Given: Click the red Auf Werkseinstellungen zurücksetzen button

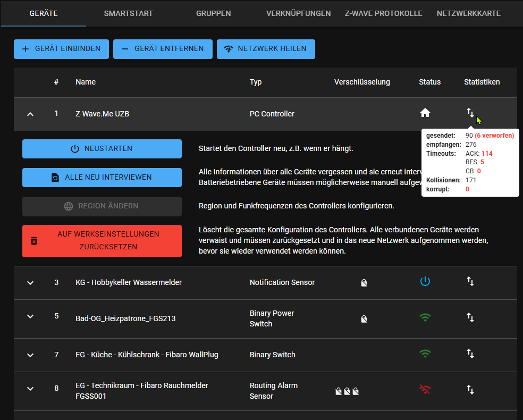Looking at the screenshot, I should pos(102,241).
